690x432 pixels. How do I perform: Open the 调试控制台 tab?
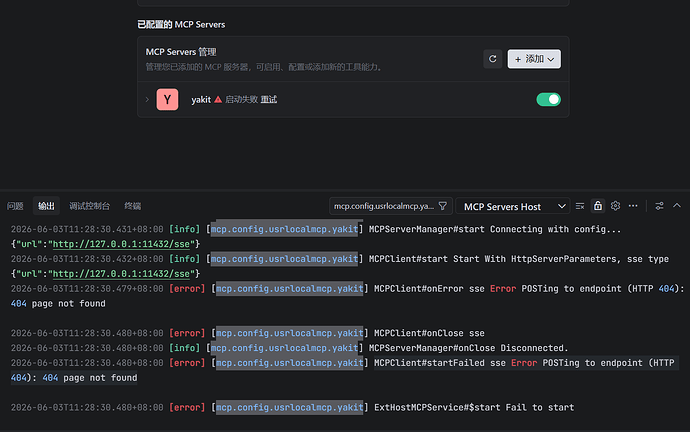pos(89,206)
